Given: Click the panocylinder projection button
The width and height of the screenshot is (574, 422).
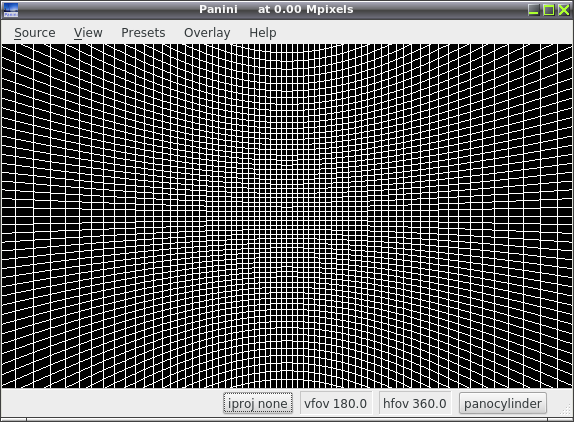Looking at the screenshot, I should click(503, 403).
